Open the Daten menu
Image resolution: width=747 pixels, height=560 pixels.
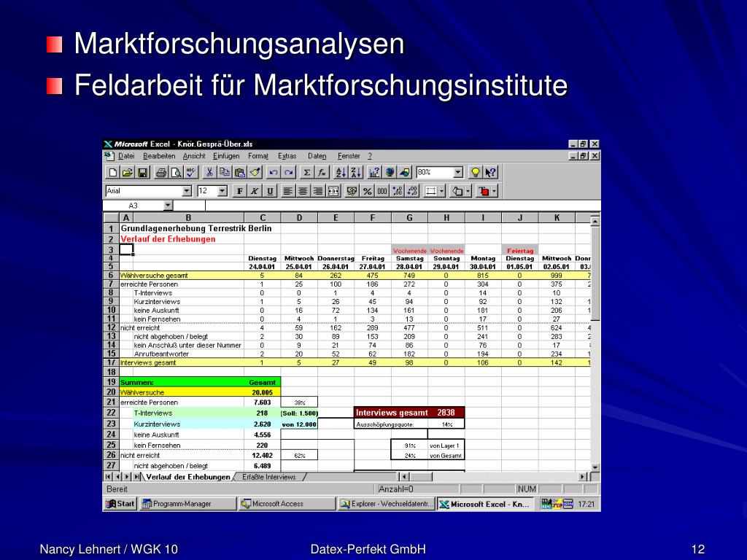point(317,156)
